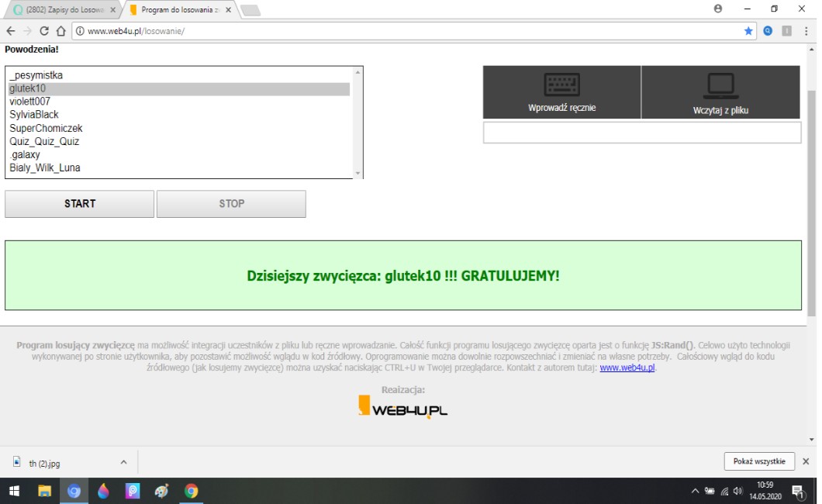822x504 pixels.
Task: Open the Chrome three-dot menu
Action: (x=805, y=31)
